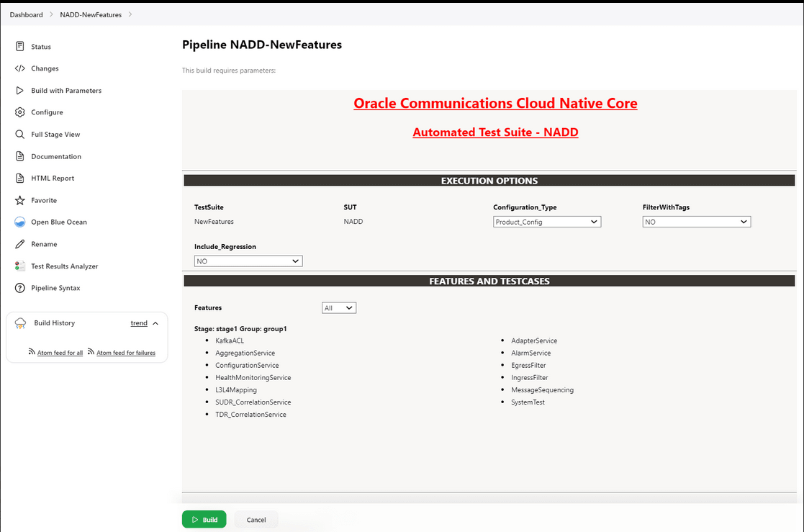Click the chevron after the NADD-NewFeatures breadcrumb
This screenshot has width=804, height=532.
coord(130,14)
